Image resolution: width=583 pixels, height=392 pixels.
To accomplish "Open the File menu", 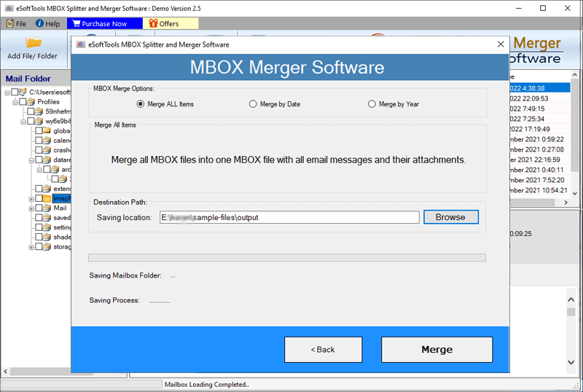I will [16, 23].
